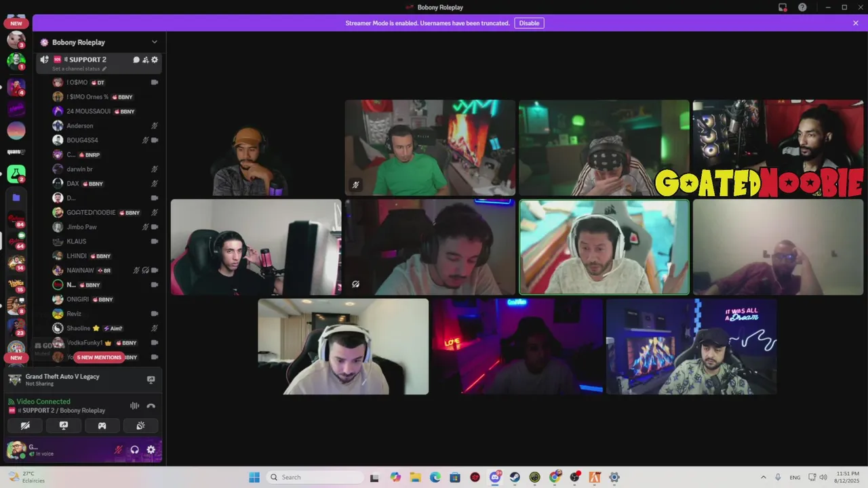This screenshot has height=488, width=868.
Task: Focus video tile with 'It was all a dream' neon
Action: [691, 346]
